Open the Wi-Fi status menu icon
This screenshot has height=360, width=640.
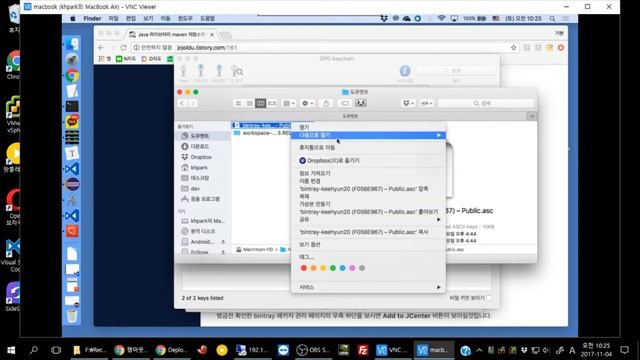(441, 18)
